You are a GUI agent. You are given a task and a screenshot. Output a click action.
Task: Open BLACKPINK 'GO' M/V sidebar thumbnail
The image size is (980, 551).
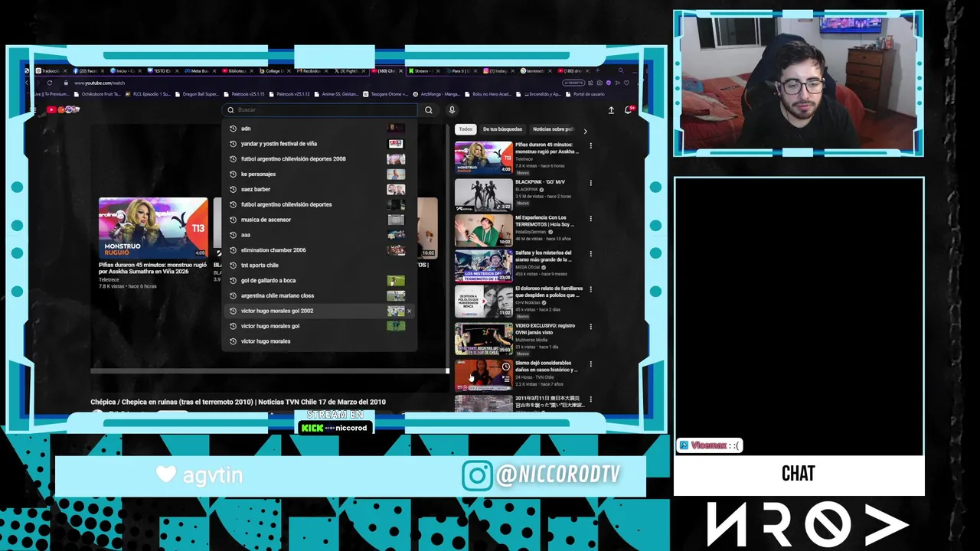[484, 194]
